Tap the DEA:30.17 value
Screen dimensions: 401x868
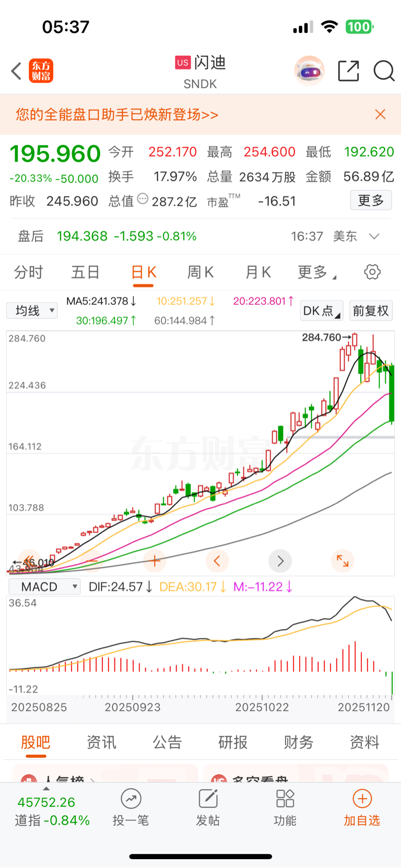click(x=193, y=587)
